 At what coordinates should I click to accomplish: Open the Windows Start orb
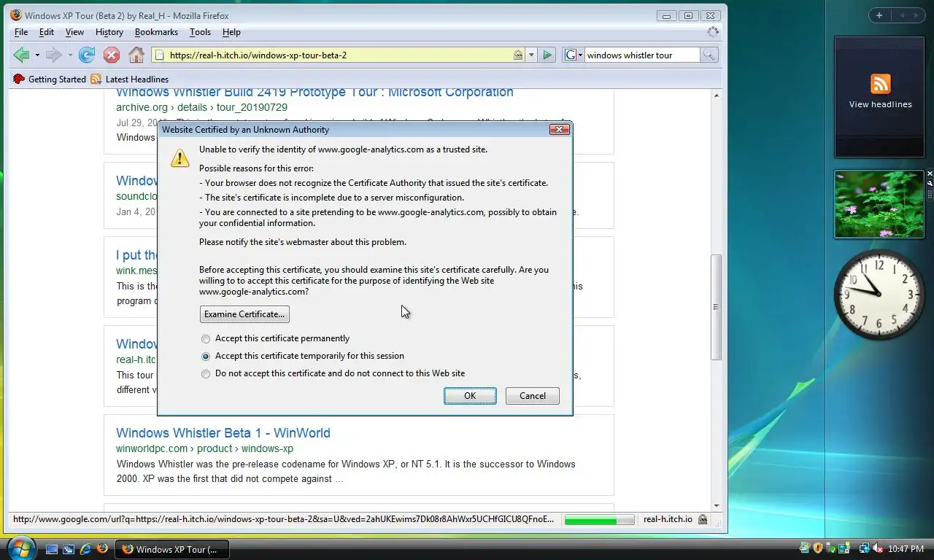coord(20,548)
